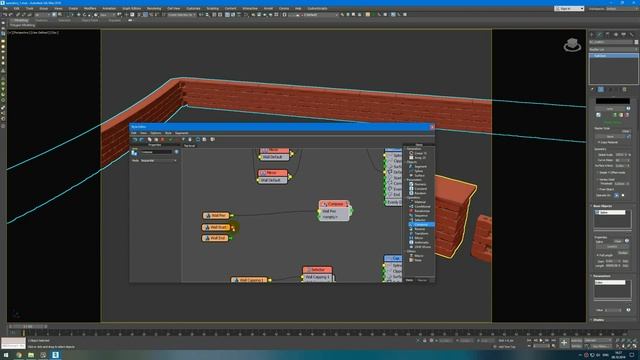Open the Display tab in command panel
640x360 pixels.
click(x=623, y=35)
